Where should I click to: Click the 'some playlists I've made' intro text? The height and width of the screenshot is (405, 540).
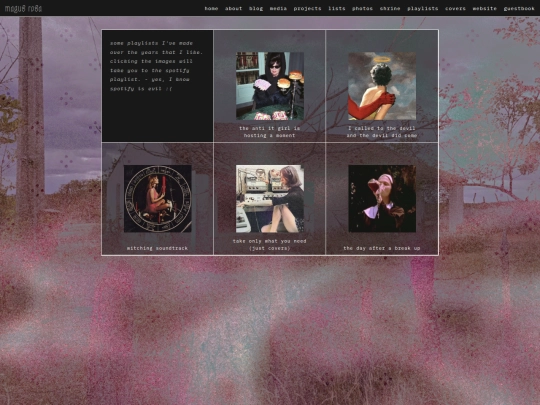156,66
